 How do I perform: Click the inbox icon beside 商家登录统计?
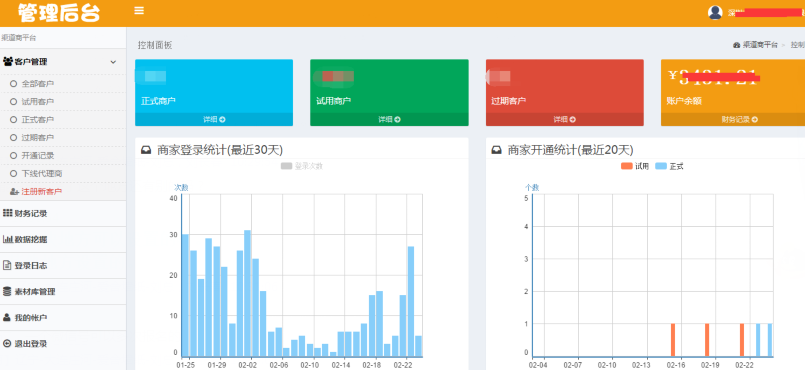(146, 150)
